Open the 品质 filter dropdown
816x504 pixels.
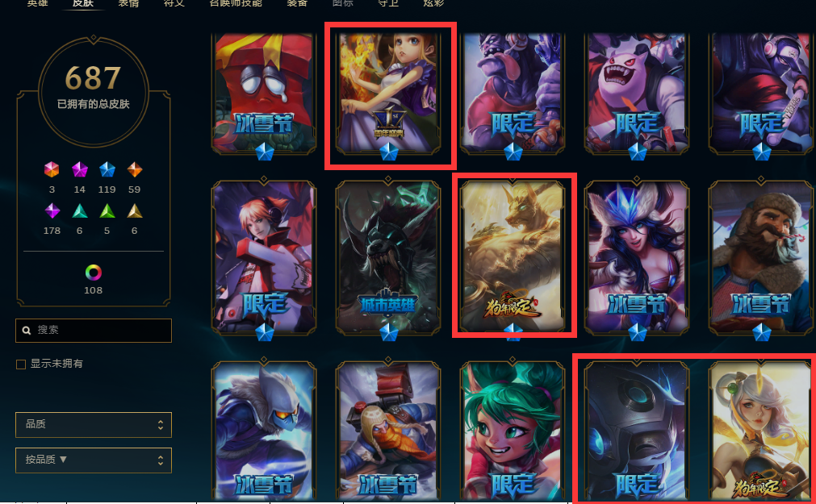94,425
